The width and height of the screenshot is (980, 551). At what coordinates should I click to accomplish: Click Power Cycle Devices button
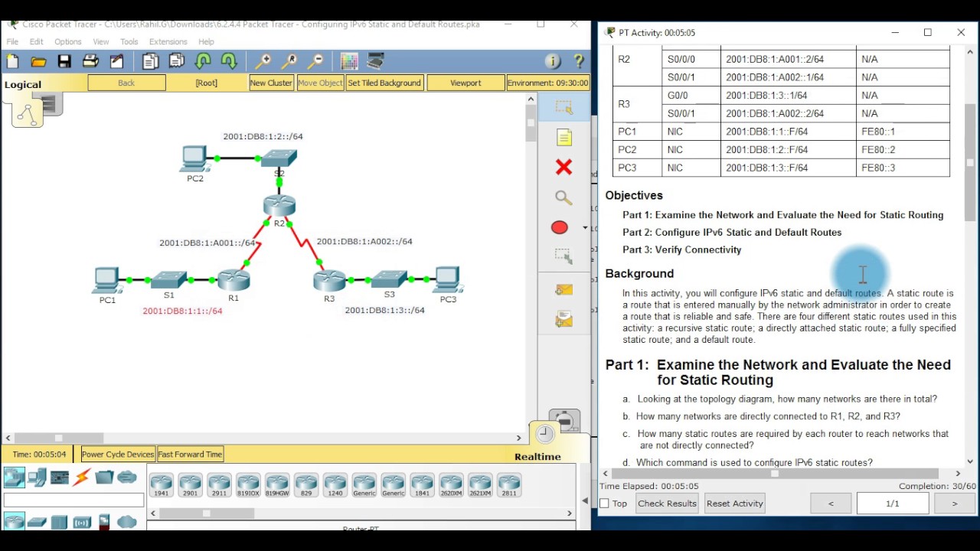pyautogui.click(x=118, y=455)
